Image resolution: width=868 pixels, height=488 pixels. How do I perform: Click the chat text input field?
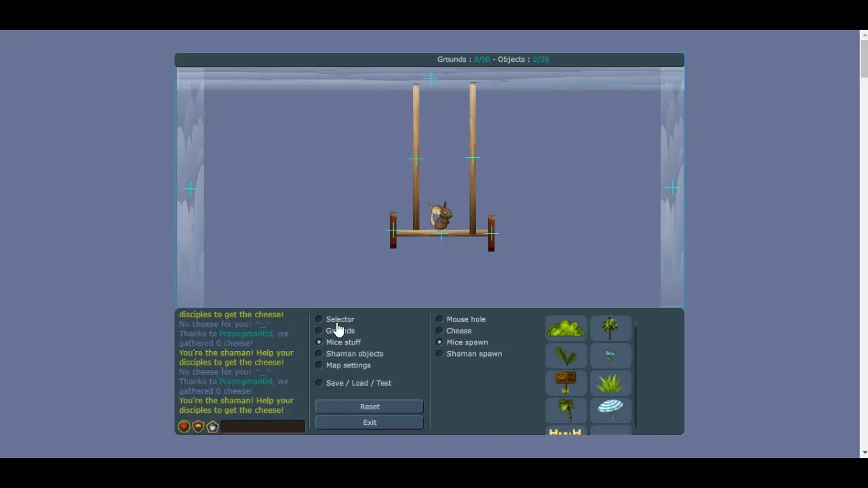pos(262,426)
